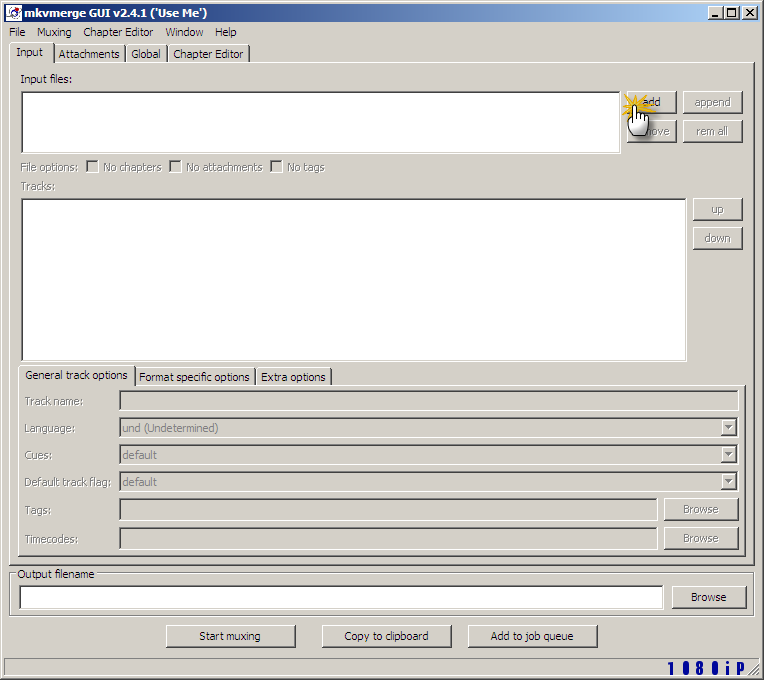Click the add input file button
Screen dimensions: 764x680
pos(651,102)
